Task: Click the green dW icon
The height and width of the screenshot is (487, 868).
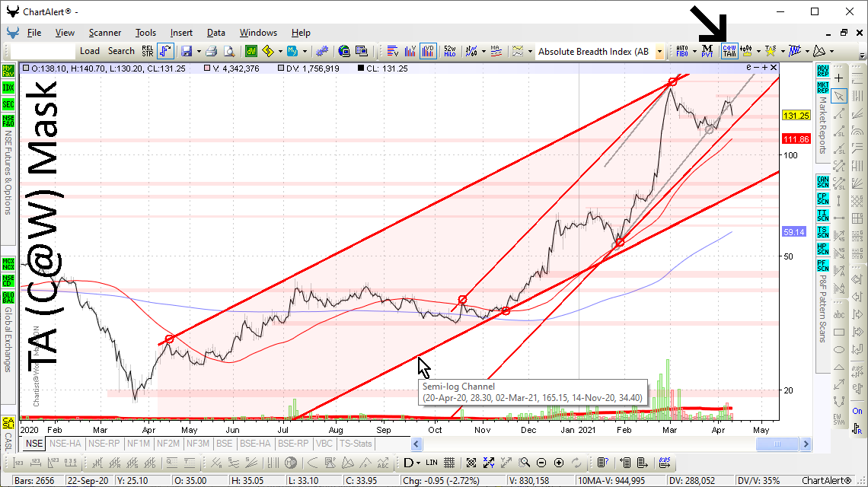Action: (251, 52)
